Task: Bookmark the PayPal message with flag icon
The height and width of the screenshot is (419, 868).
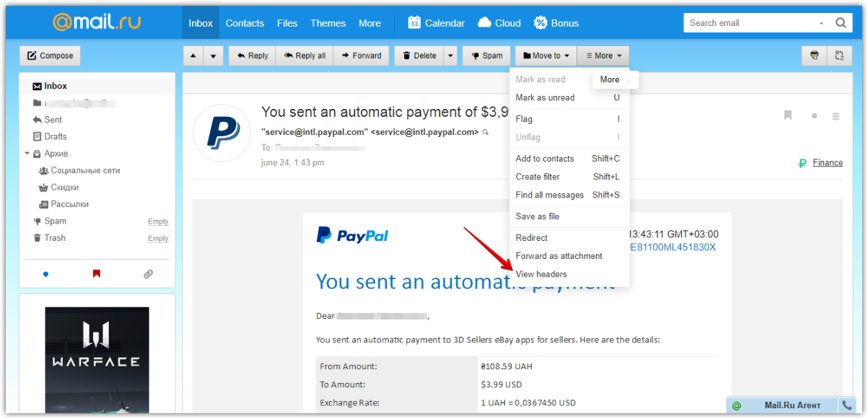Action: click(x=788, y=115)
